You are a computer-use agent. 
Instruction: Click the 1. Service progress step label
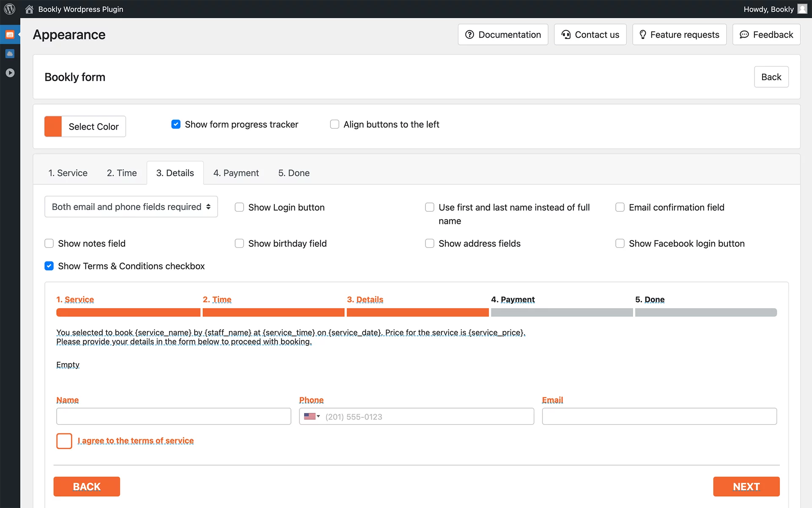pyautogui.click(x=75, y=300)
